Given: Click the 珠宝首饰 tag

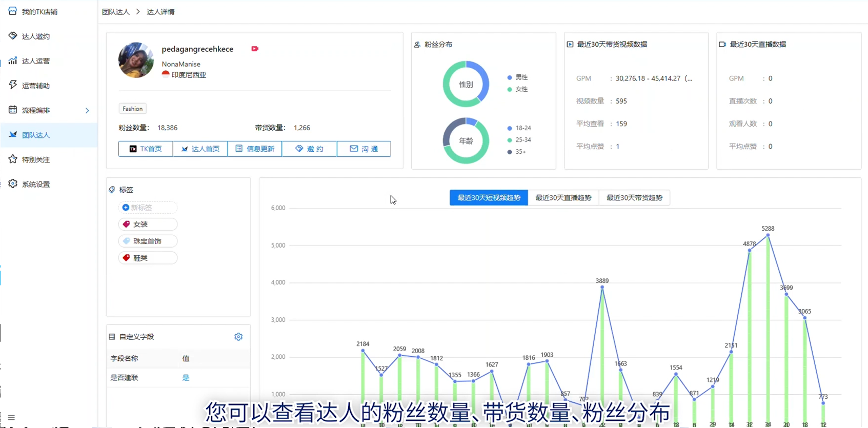Looking at the screenshot, I should [x=148, y=241].
